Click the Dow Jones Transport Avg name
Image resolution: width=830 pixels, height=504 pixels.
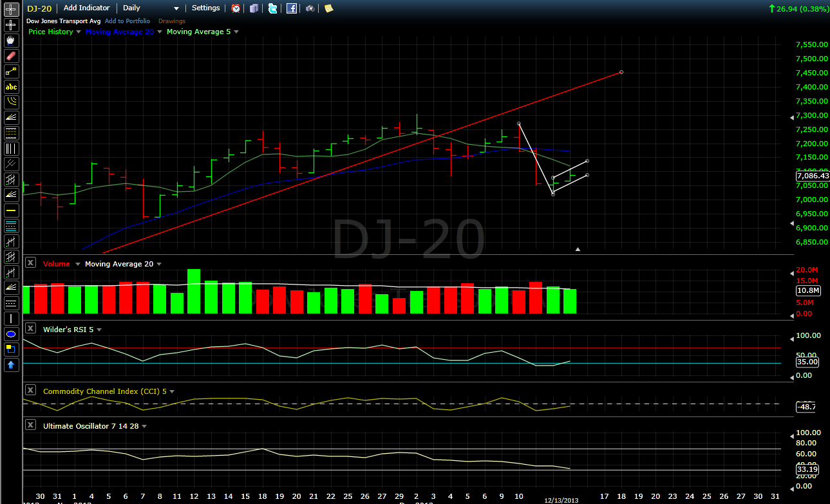(64, 21)
